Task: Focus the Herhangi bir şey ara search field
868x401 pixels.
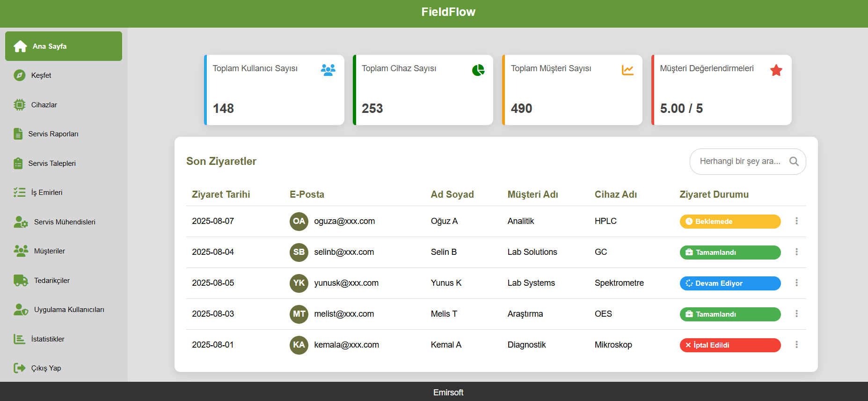Action: click(739, 162)
